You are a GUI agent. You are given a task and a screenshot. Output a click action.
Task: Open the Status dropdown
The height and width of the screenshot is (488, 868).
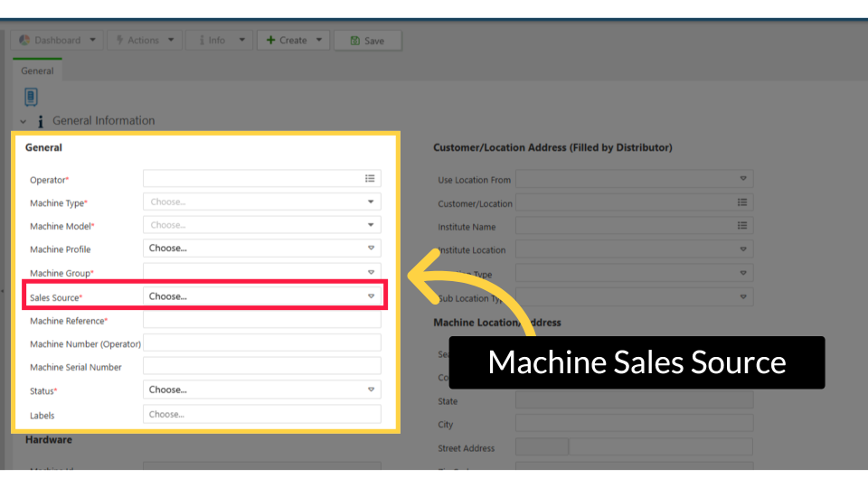pyautogui.click(x=261, y=389)
